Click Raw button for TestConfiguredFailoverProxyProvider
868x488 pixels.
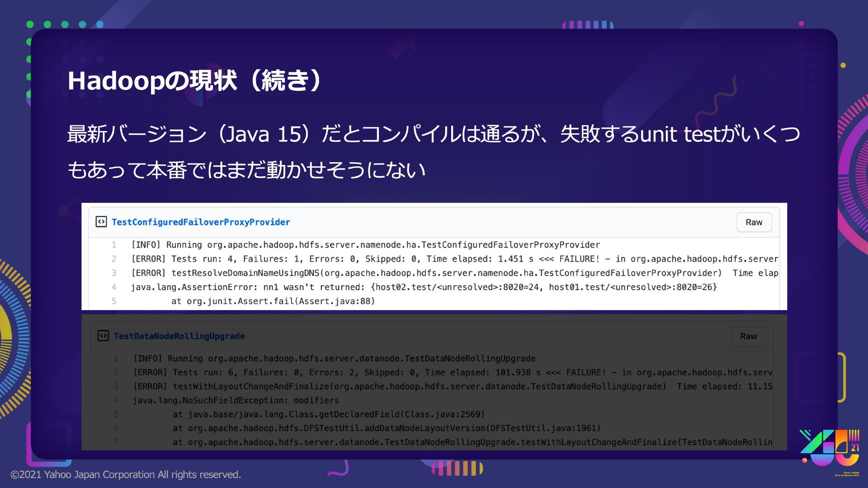coord(754,222)
